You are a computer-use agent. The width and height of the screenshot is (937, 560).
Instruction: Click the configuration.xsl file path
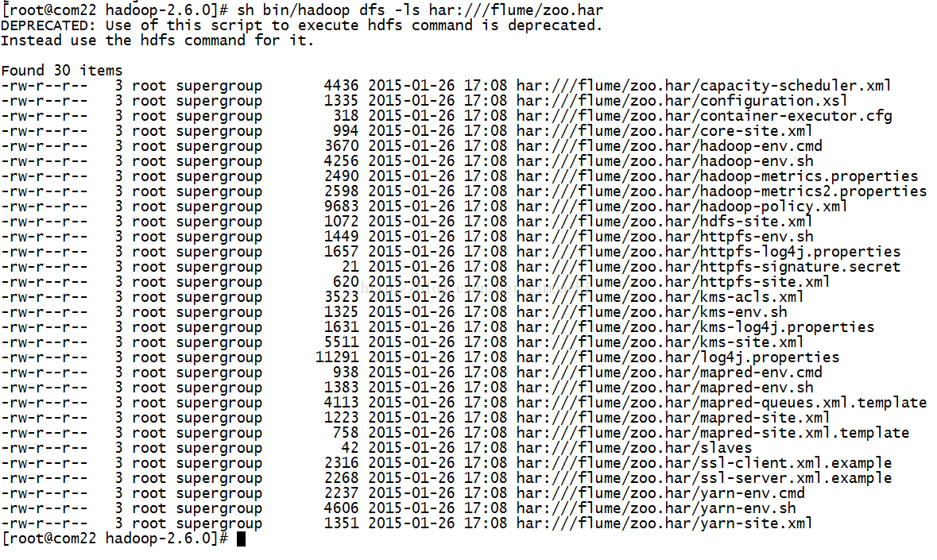coord(682,101)
